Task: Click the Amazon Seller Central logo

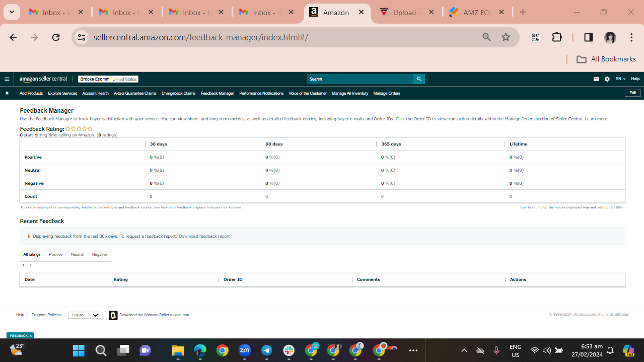Action: point(43,79)
